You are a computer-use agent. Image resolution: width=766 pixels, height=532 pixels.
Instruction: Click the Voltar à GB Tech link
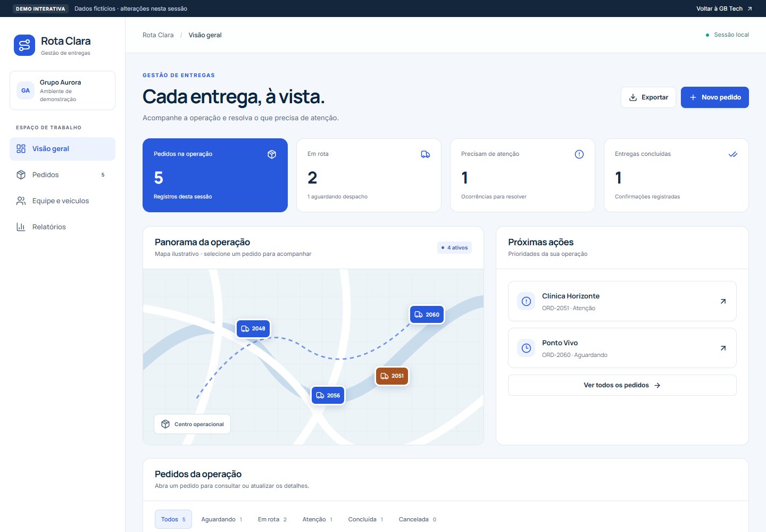pyautogui.click(x=724, y=9)
